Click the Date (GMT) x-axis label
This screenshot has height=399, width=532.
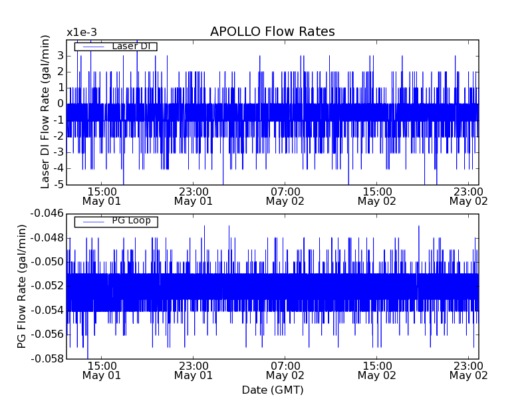[272, 390]
